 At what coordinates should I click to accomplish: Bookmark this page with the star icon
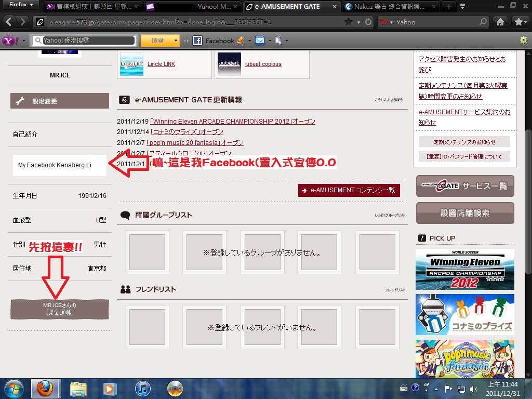pyautogui.click(x=348, y=22)
